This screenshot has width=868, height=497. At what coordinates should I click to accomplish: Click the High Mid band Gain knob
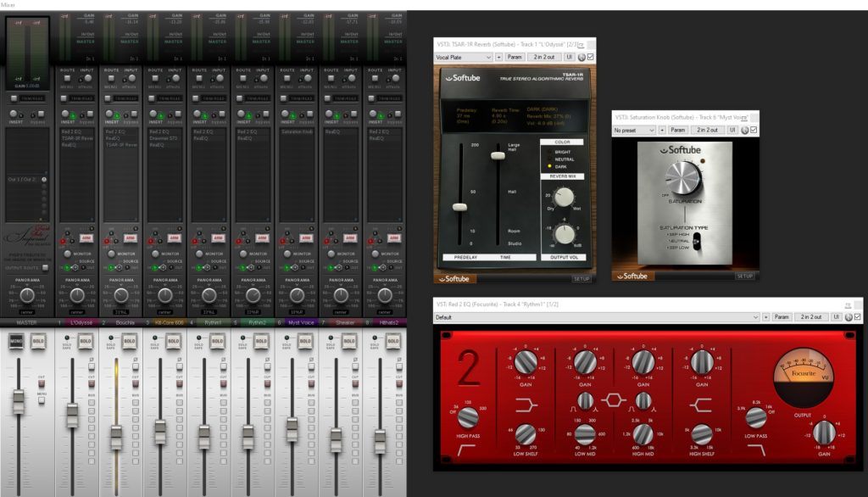pyautogui.click(x=643, y=362)
